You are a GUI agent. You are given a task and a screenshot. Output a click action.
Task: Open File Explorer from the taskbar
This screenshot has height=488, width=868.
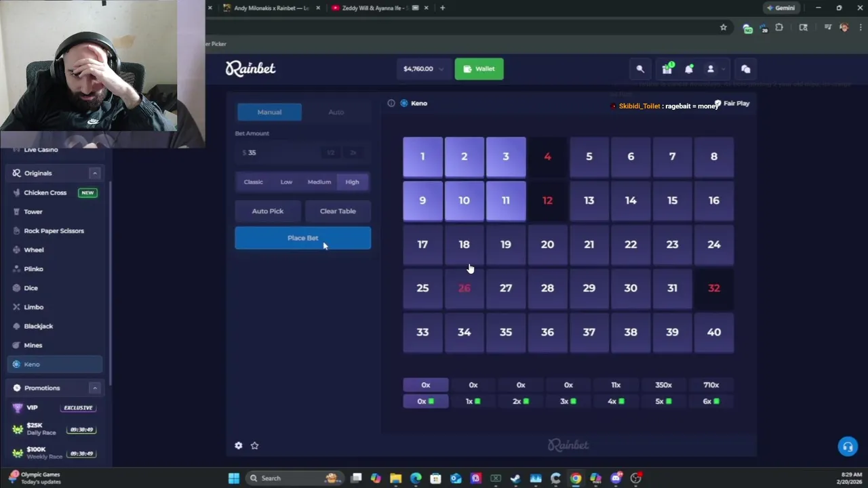click(396, 478)
